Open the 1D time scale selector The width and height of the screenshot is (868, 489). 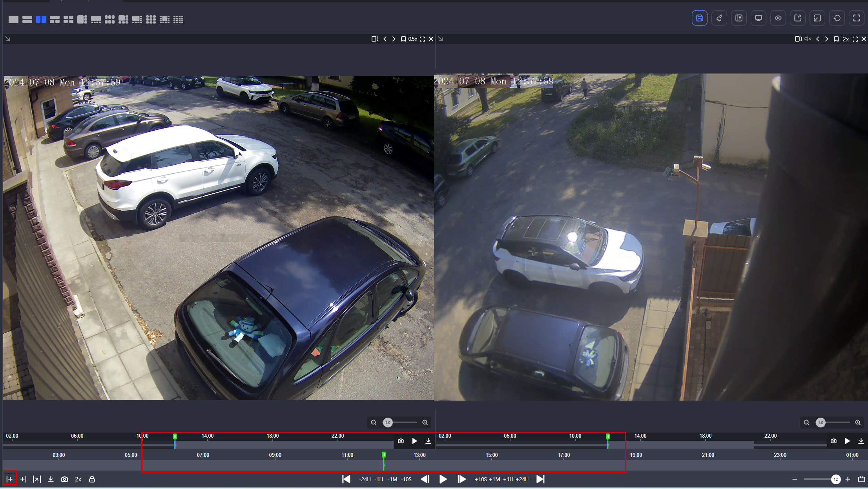(x=836, y=479)
